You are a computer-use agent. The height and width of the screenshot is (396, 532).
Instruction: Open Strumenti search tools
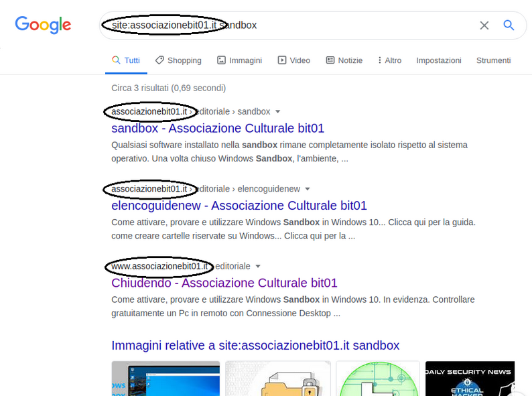[x=493, y=60]
